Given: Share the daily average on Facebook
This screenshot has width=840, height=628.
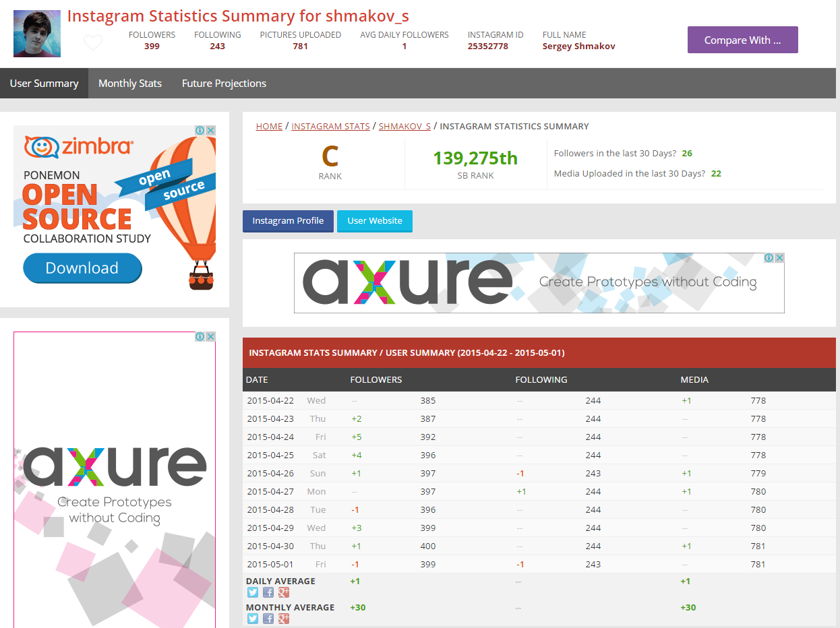Looking at the screenshot, I should click(268, 592).
